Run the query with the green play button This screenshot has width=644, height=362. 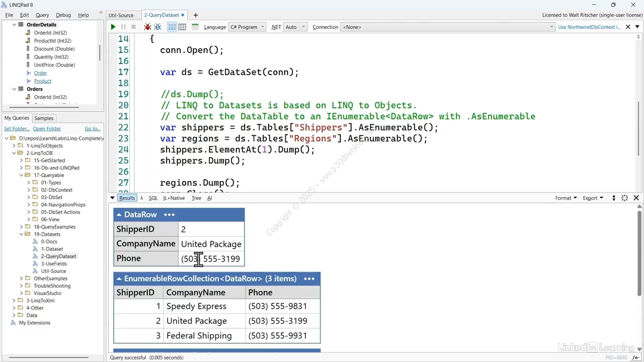(113, 27)
